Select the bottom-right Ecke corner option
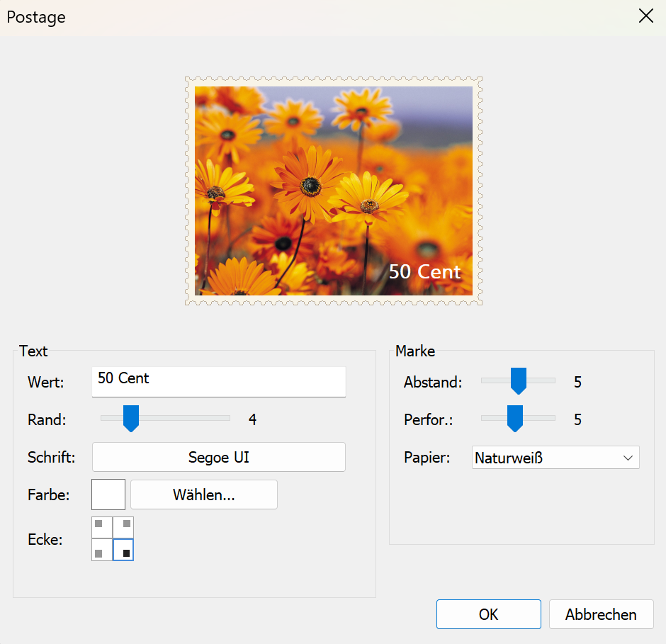The width and height of the screenshot is (666, 644). pos(123,550)
